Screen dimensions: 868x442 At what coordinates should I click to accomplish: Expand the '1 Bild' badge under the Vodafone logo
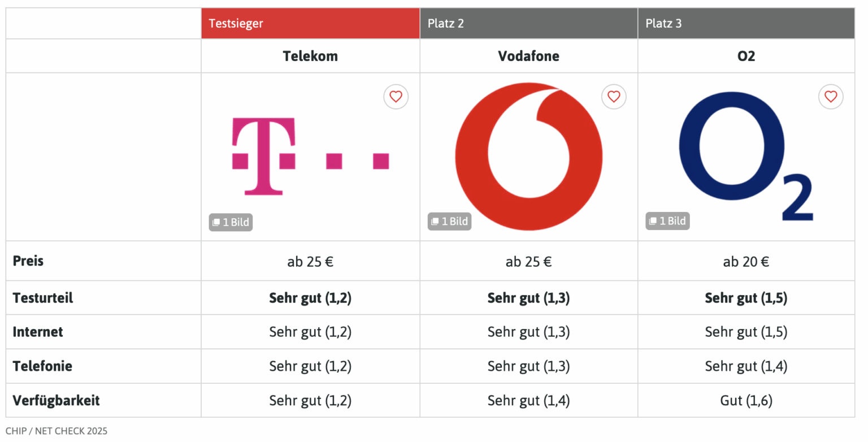point(449,221)
